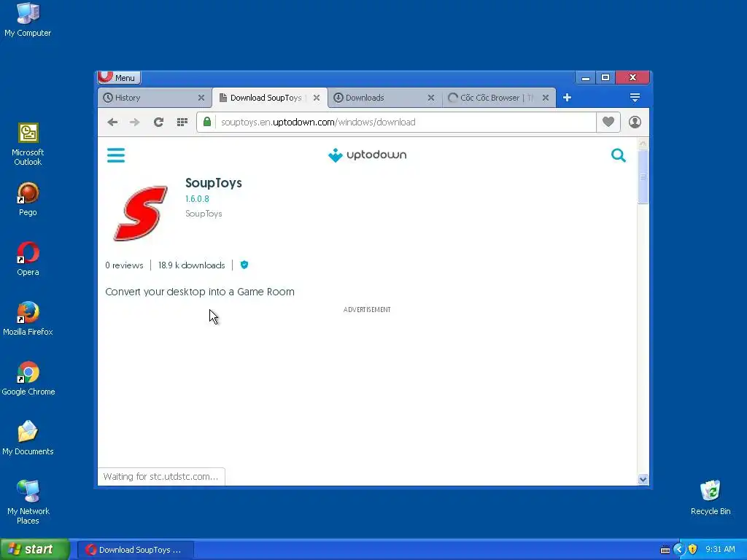The height and width of the screenshot is (560, 747).
Task: Click the vertical scrollbar thumb
Action: coord(643,176)
